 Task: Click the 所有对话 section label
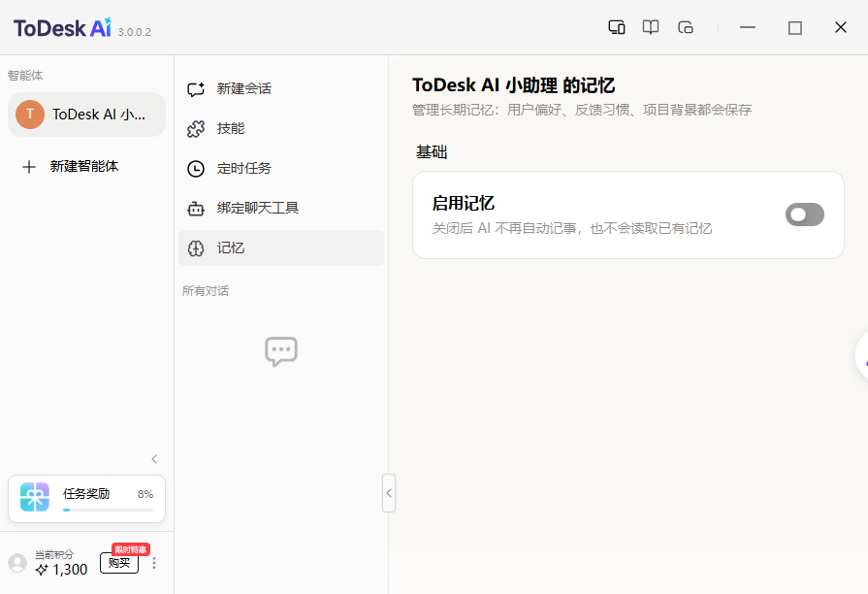click(206, 291)
